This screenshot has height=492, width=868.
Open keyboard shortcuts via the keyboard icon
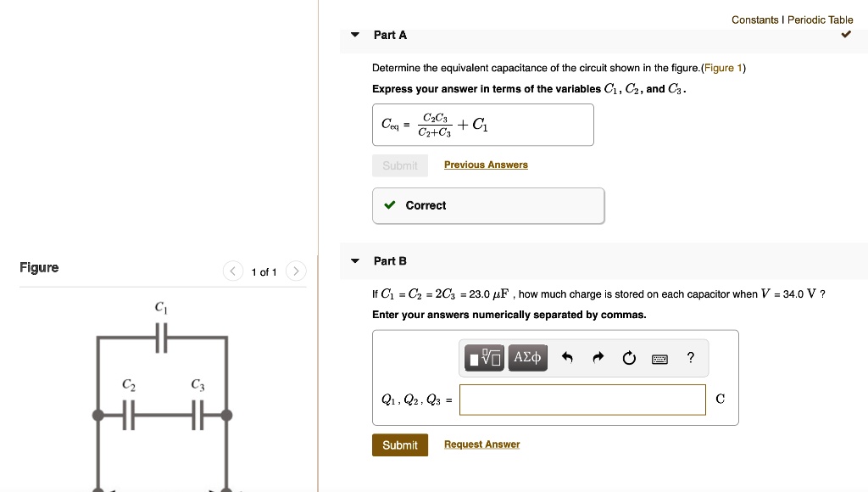pyautogui.click(x=659, y=359)
